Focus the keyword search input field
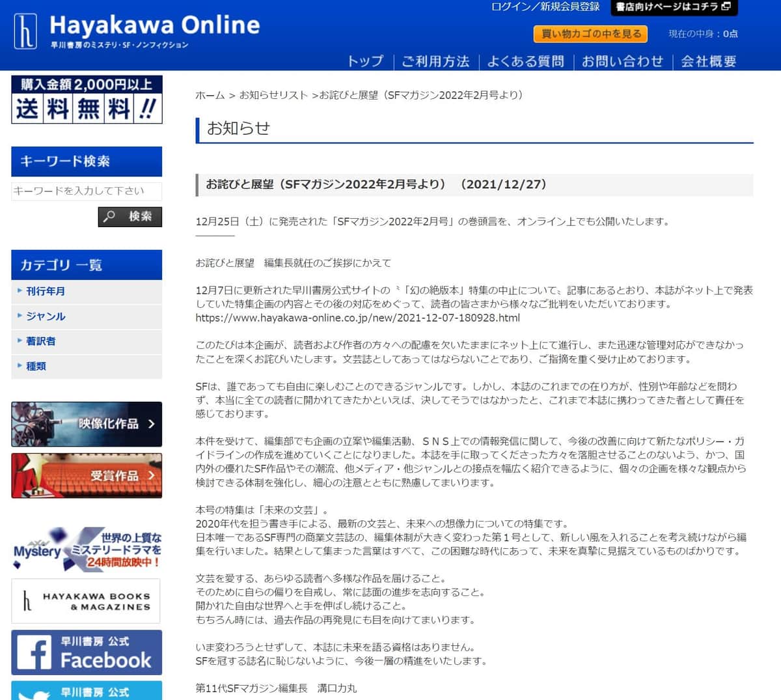 (86, 191)
